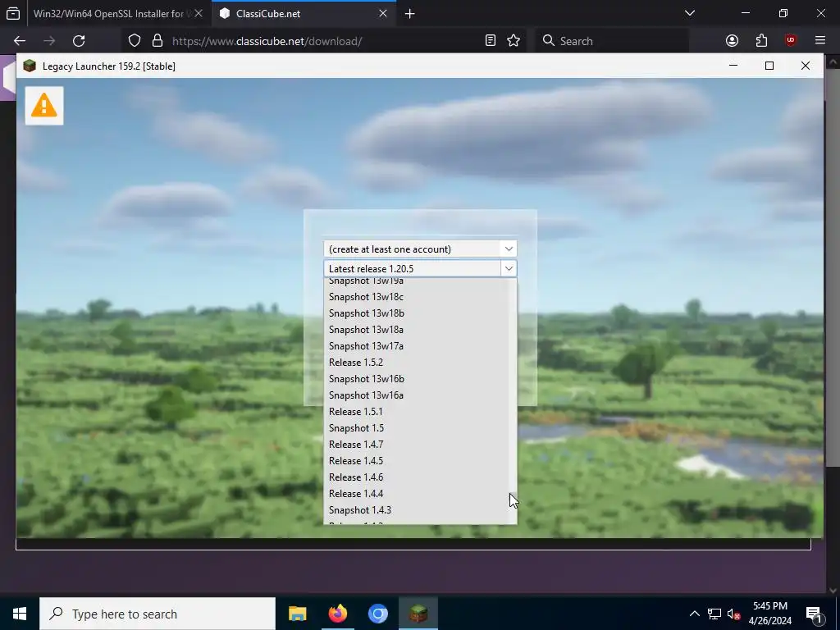Collapse the version dropdown arrow
Screen dimensions: 840x630
tap(509, 268)
